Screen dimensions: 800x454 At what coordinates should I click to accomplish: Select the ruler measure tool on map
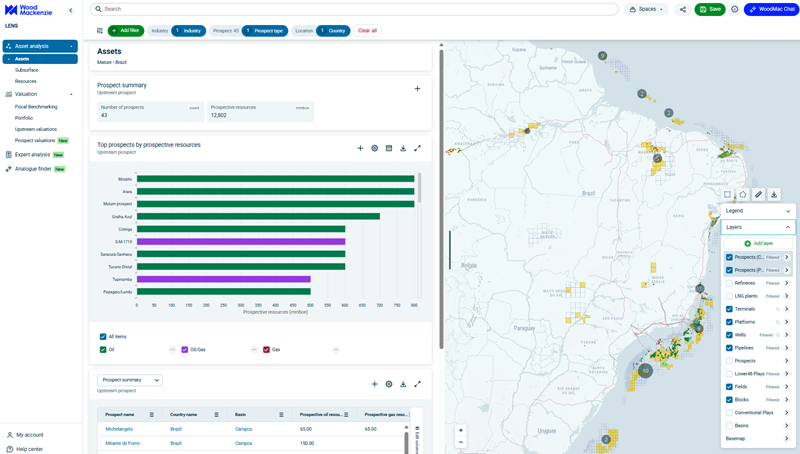pyautogui.click(x=758, y=194)
